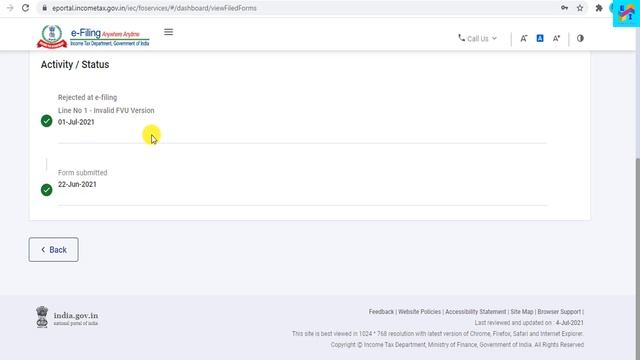Click the Back button

coord(53,249)
